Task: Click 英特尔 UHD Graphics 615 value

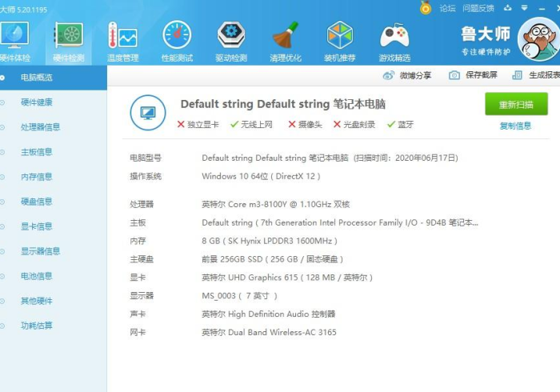Action: point(287,278)
